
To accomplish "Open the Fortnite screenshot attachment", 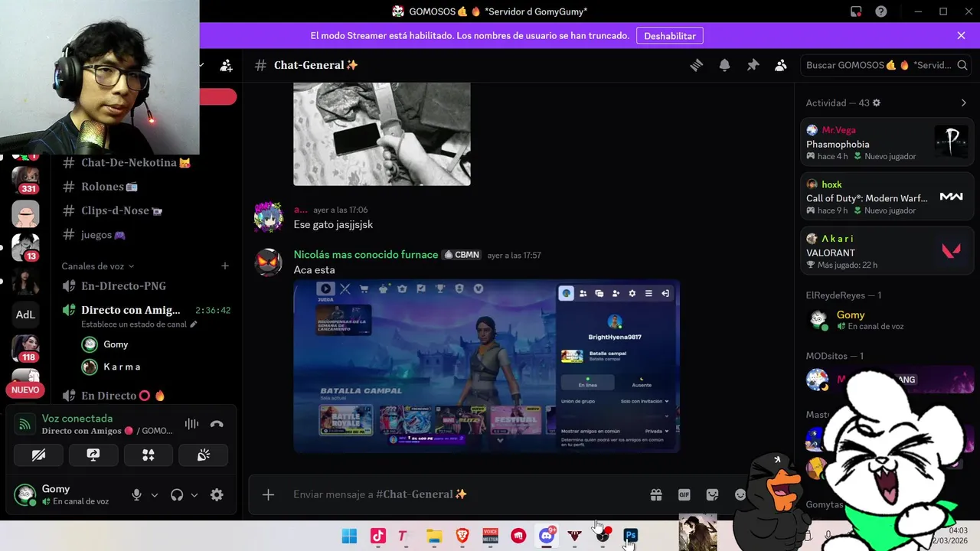I will point(487,367).
